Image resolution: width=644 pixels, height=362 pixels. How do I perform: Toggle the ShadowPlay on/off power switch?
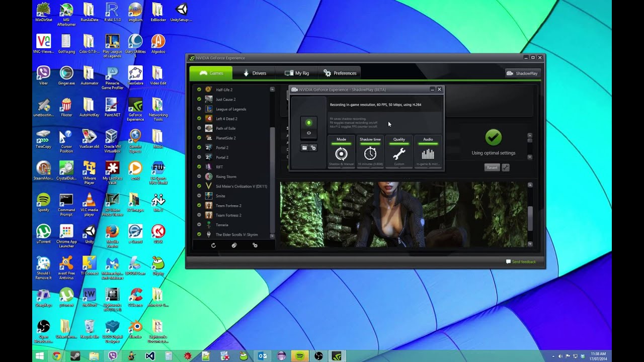pos(309,128)
